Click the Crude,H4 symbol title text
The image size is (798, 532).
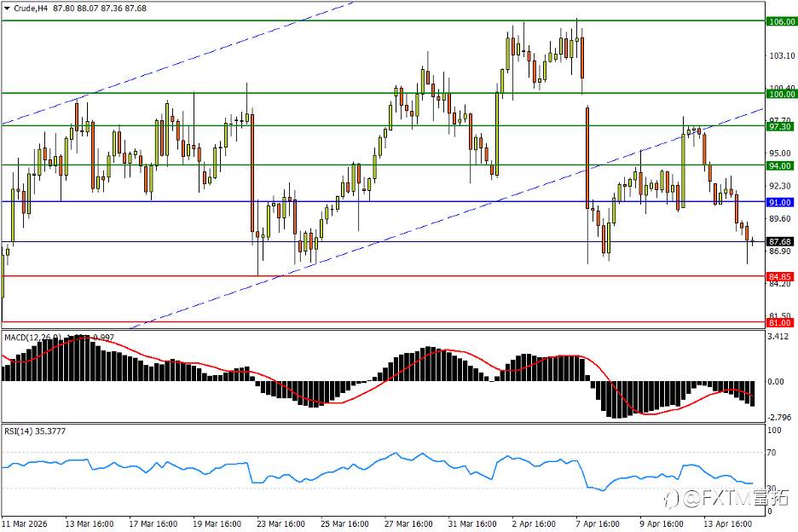tap(31, 9)
